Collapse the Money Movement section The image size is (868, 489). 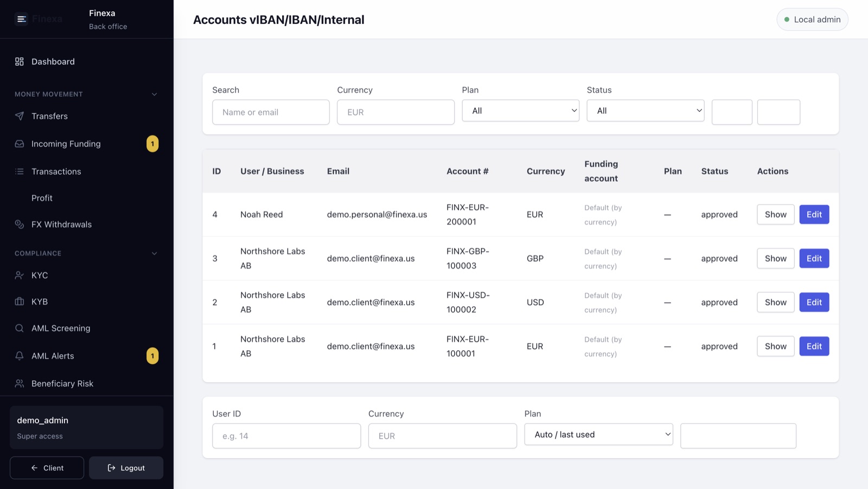(154, 94)
